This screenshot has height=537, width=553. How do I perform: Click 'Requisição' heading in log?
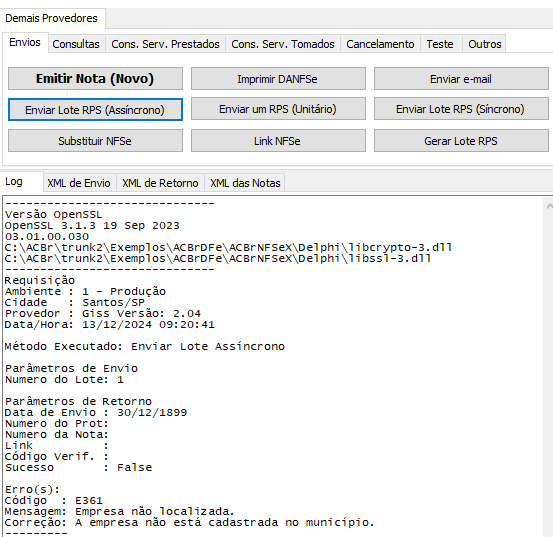(x=40, y=280)
